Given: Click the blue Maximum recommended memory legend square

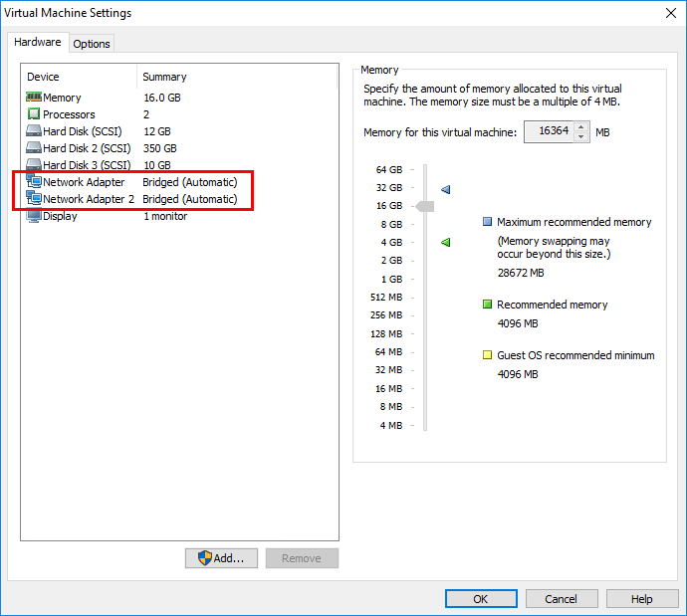Looking at the screenshot, I should tap(487, 222).
